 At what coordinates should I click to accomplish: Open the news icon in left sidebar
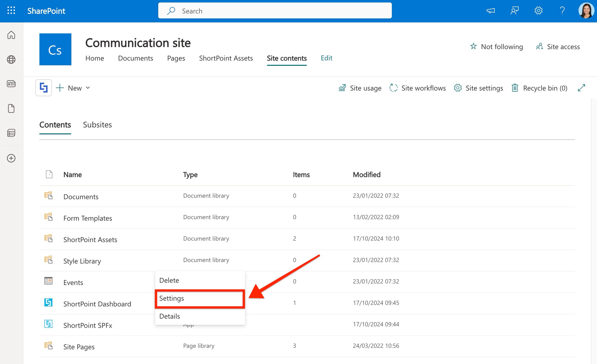[x=11, y=84]
